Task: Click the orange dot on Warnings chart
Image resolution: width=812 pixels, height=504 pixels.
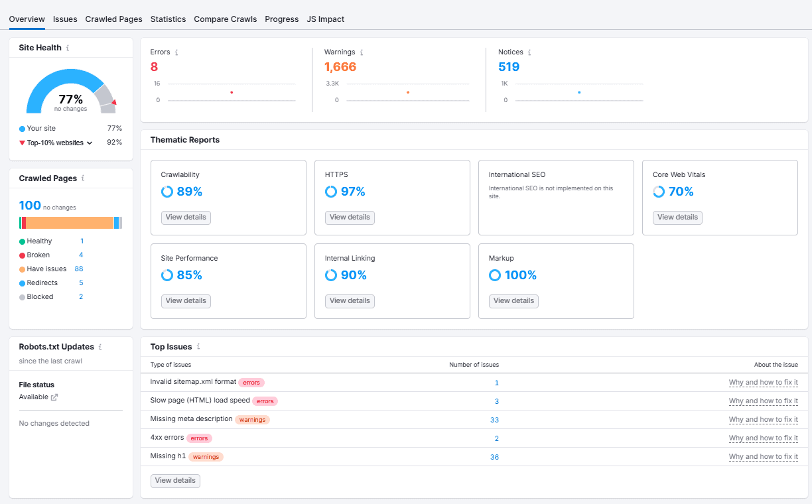Action: pyautogui.click(x=407, y=92)
